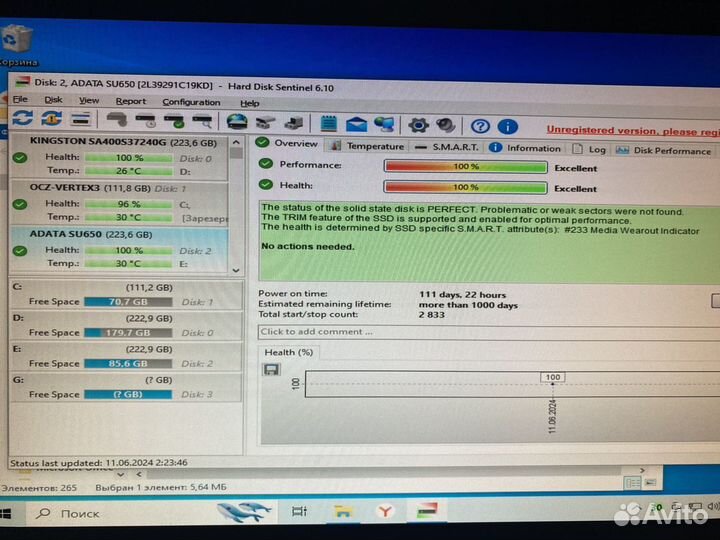Switch to the Temperature tab

tap(368, 146)
